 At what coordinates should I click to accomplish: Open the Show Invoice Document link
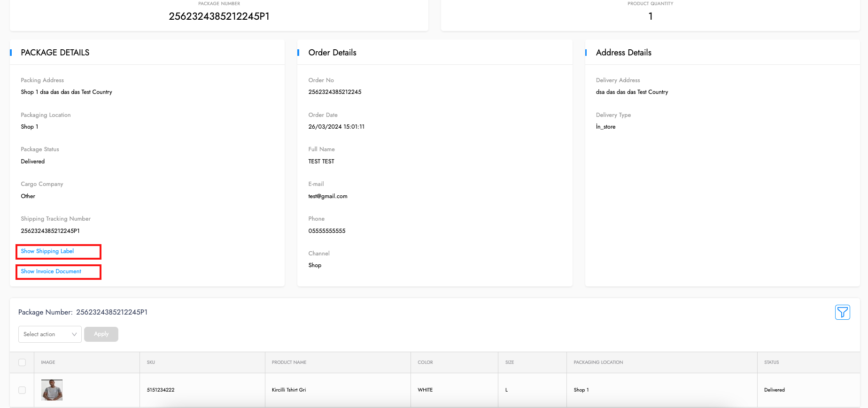pyautogui.click(x=51, y=271)
